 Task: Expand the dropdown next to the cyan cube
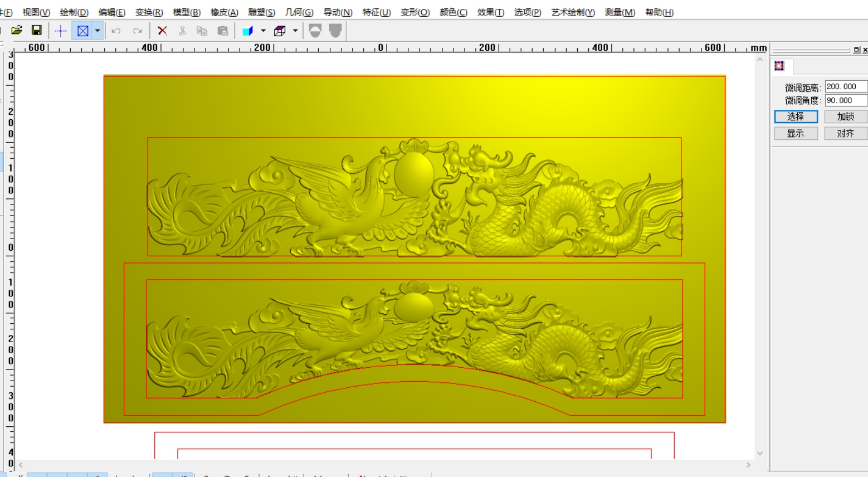pyautogui.click(x=263, y=31)
